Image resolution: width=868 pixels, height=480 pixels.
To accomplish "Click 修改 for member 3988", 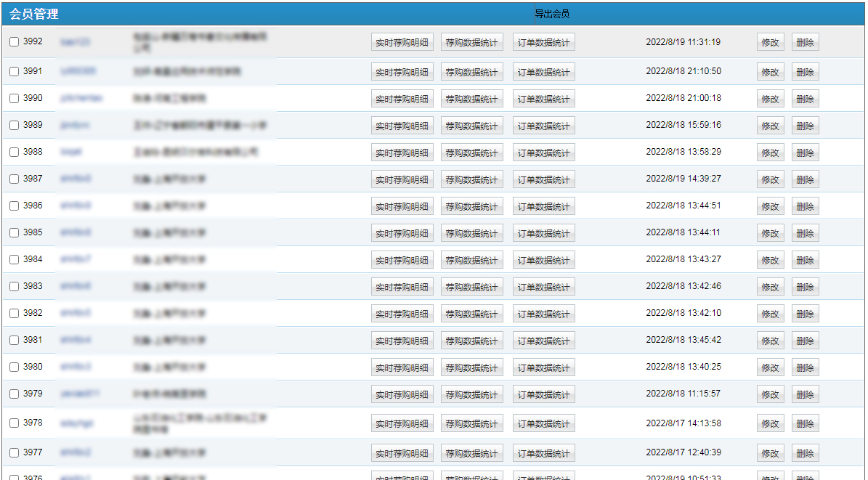I will (x=770, y=153).
